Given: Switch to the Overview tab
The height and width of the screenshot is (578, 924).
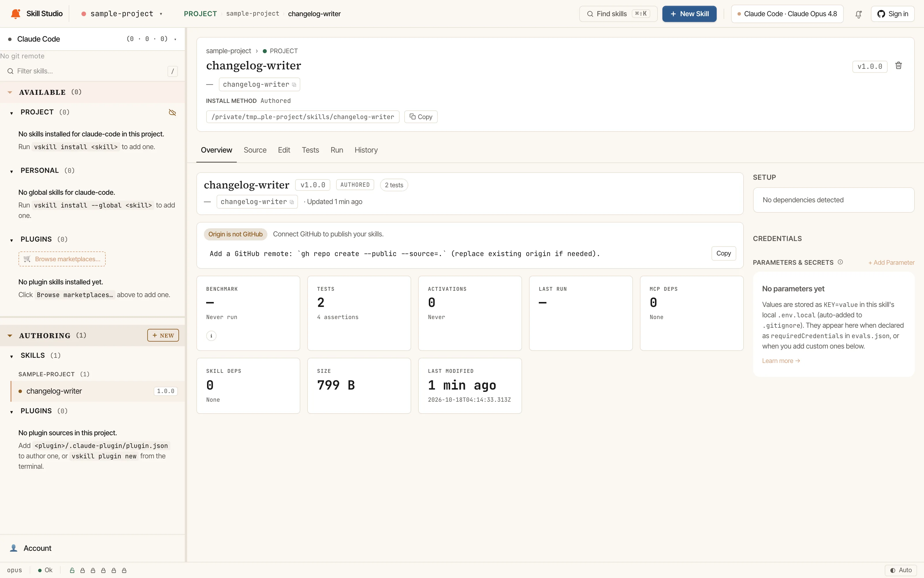Looking at the screenshot, I should 216,150.
